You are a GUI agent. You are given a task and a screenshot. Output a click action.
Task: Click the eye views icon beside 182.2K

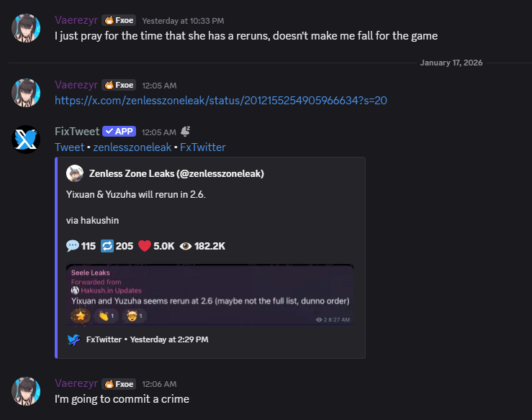[186, 246]
